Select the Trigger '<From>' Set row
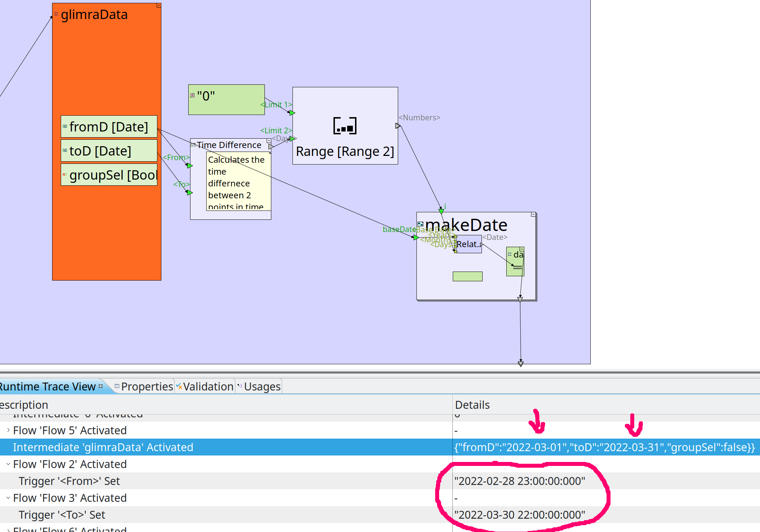 click(380, 481)
